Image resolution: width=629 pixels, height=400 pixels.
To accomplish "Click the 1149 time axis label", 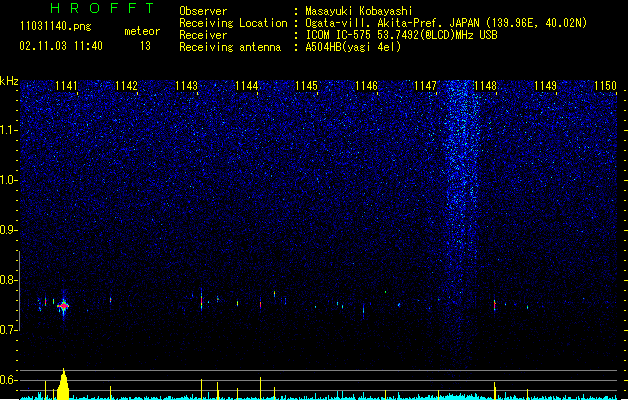I will 546,86.
